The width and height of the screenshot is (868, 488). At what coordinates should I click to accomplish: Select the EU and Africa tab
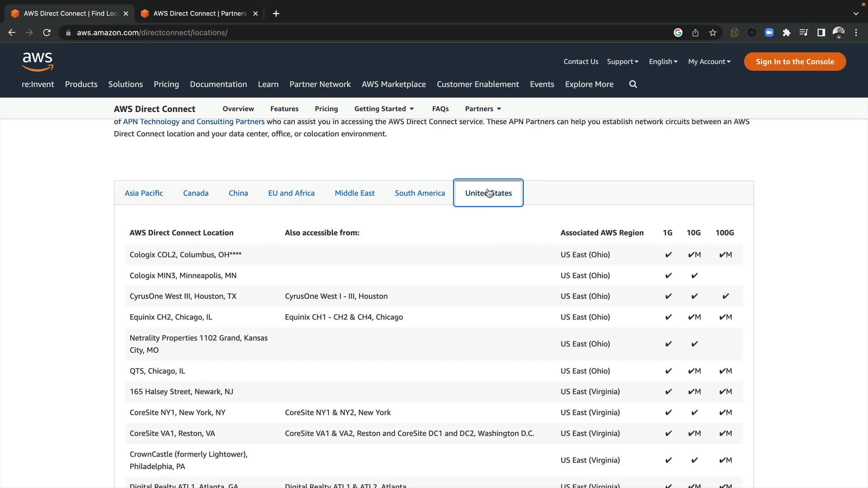coord(291,193)
